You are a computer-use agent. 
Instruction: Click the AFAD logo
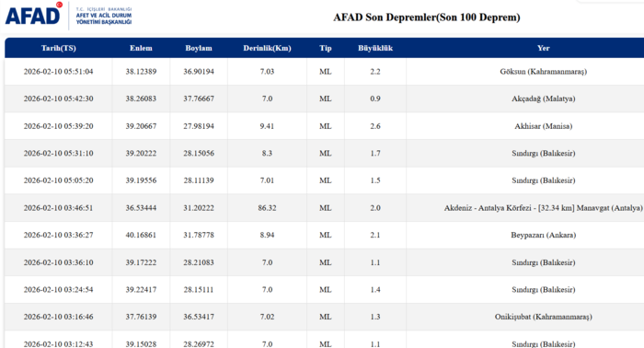point(34,15)
